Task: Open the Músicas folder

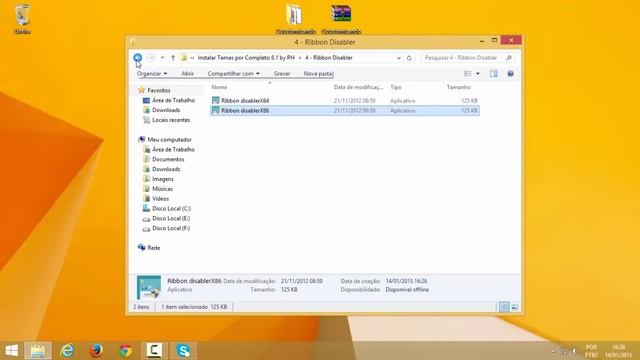Action: pyautogui.click(x=162, y=189)
